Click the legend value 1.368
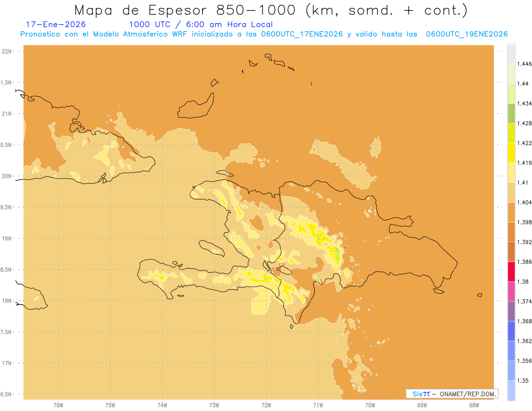The image size is (532, 411). point(524,321)
